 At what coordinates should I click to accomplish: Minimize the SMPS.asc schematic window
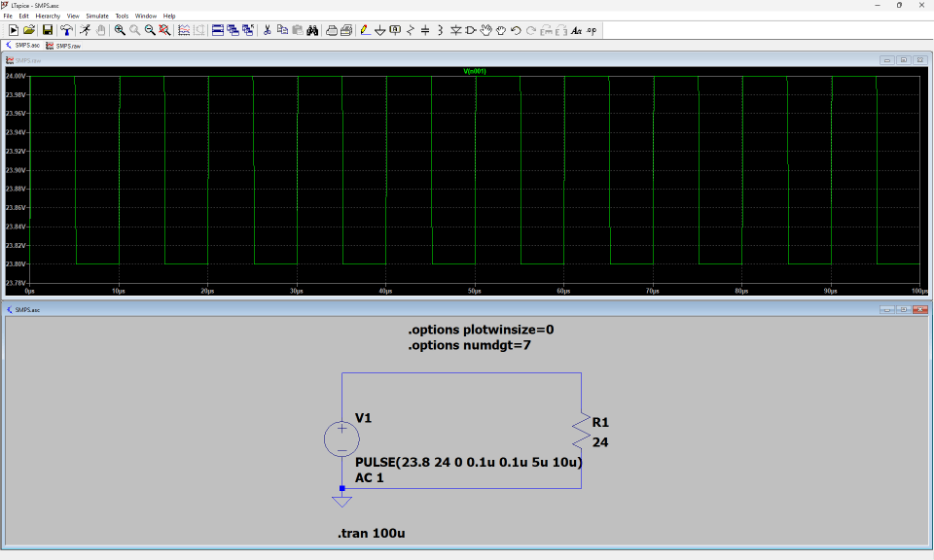(x=887, y=309)
